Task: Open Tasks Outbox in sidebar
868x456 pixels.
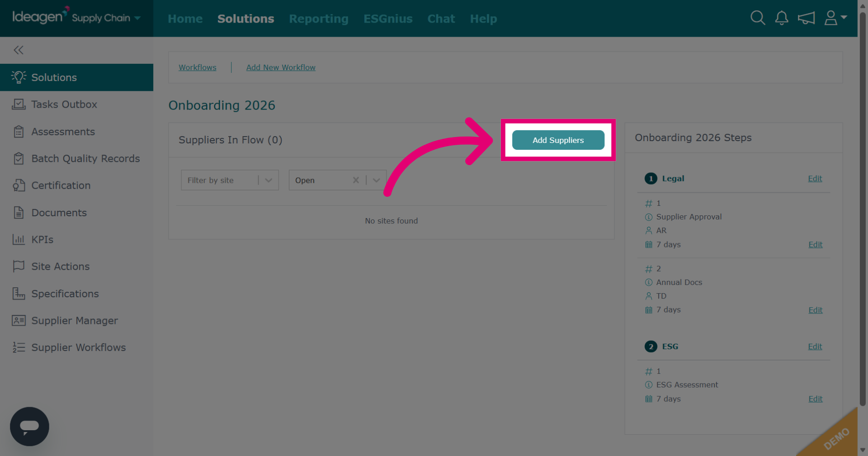Action: pyautogui.click(x=77, y=104)
